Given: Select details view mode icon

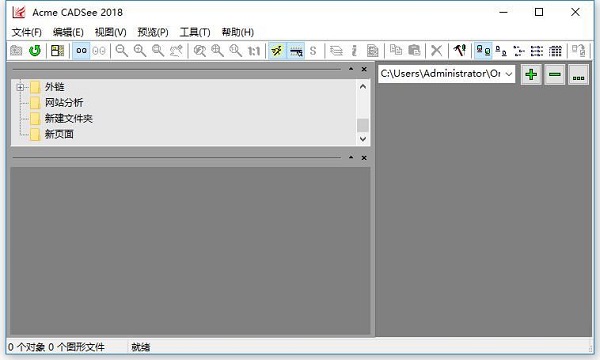Looking at the screenshot, I should click(537, 50).
